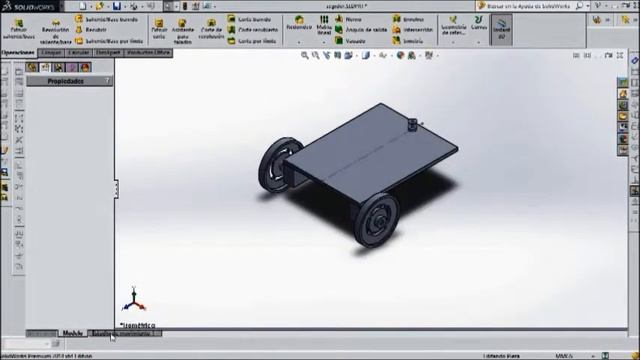This screenshot has height=360, width=640.
Task: Open Asistente para taladro tool
Action: pos(182,31)
